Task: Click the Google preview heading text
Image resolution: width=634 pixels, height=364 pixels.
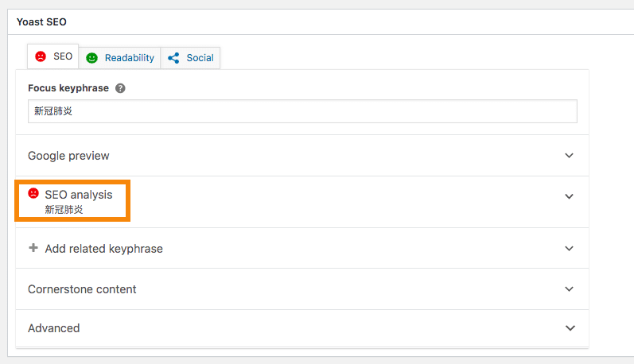Action: tap(68, 156)
